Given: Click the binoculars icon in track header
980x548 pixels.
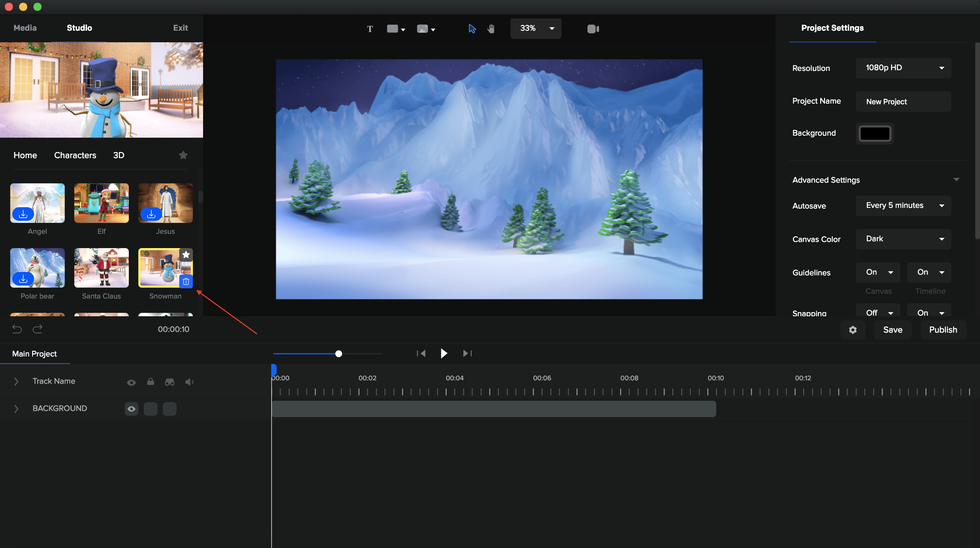Looking at the screenshot, I should 170,382.
